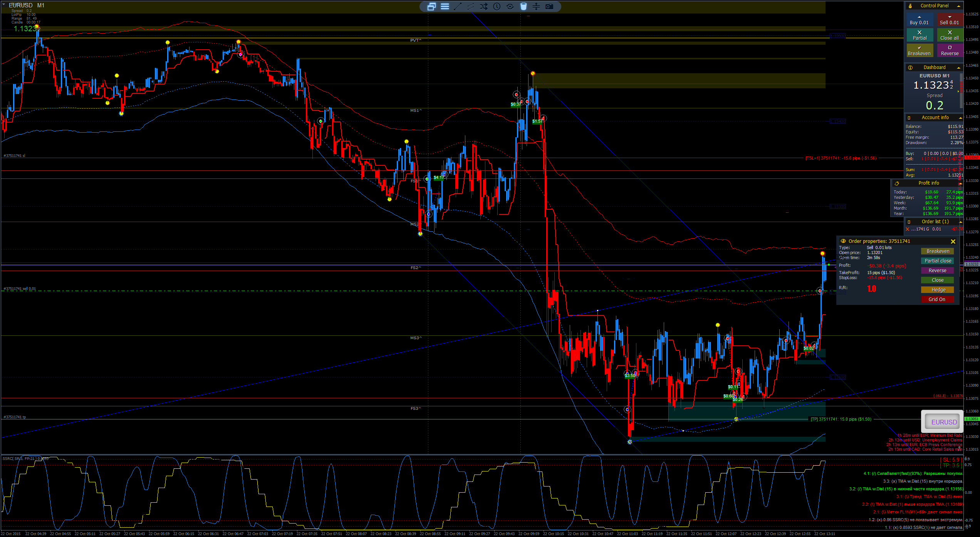The image size is (980, 537).
Task: Click the -161.8 Fibonacci level label 1.13076
Action: click(x=948, y=396)
